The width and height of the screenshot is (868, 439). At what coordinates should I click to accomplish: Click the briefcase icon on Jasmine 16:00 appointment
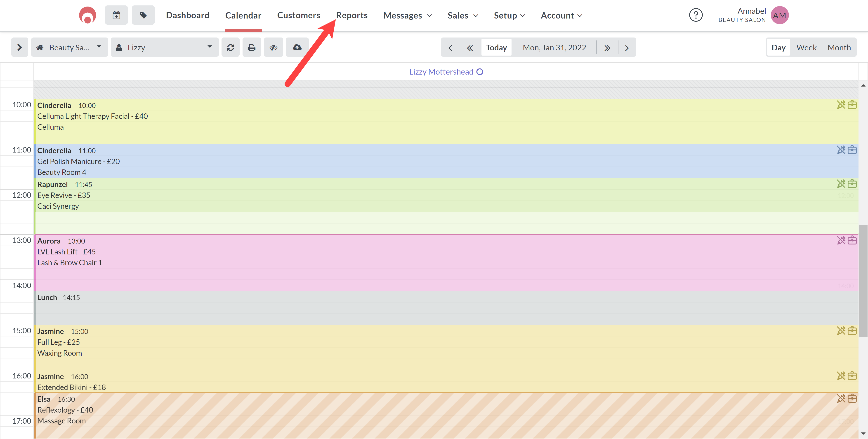[852, 376]
